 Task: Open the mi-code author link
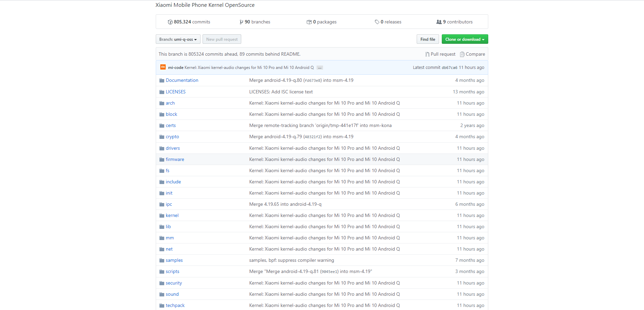[x=176, y=68]
